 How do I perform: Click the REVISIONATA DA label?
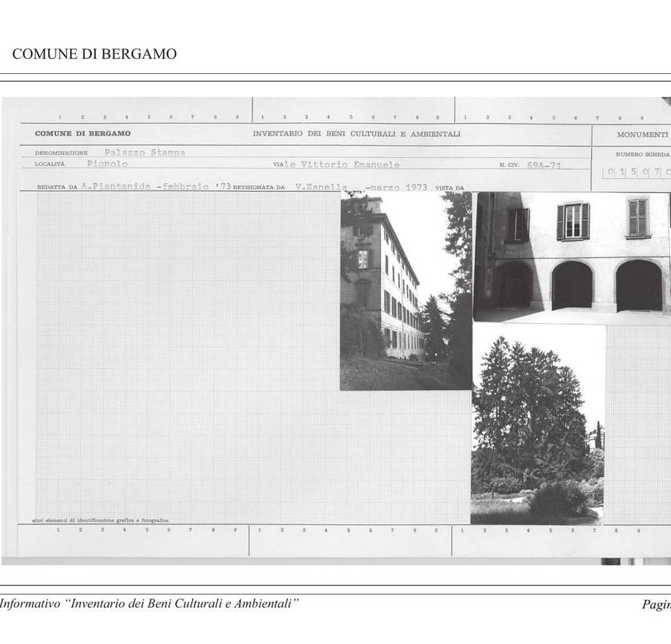(x=258, y=187)
